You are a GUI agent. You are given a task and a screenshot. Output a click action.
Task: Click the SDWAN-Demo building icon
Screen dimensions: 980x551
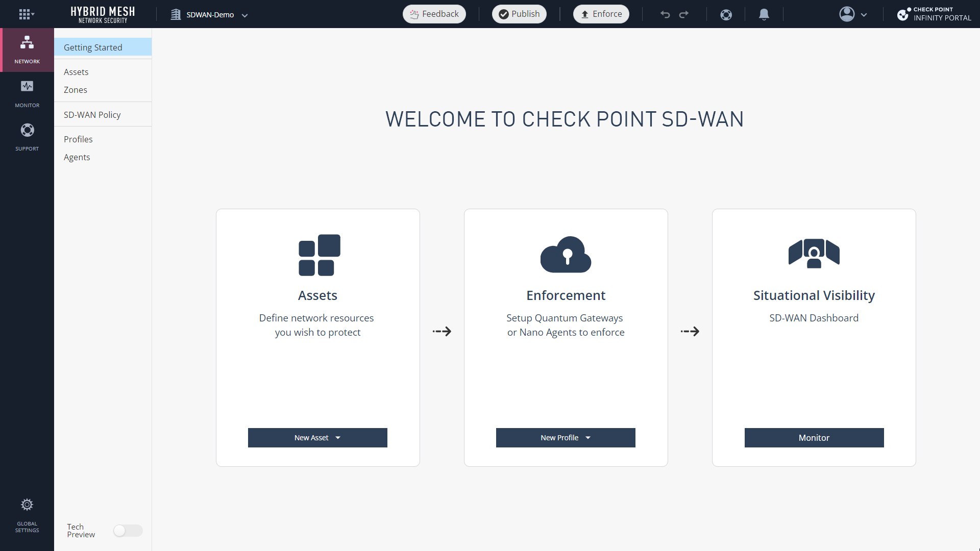coord(176,14)
